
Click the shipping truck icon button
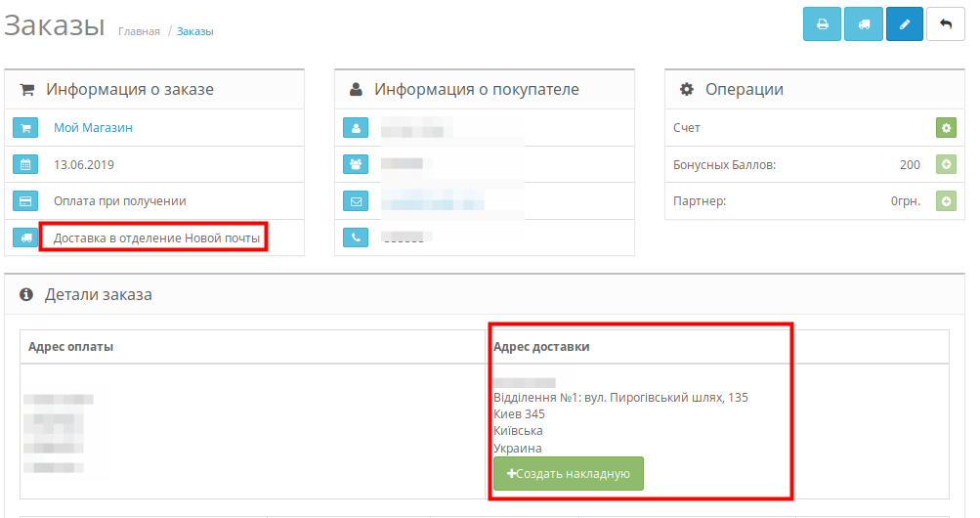tap(864, 24)
